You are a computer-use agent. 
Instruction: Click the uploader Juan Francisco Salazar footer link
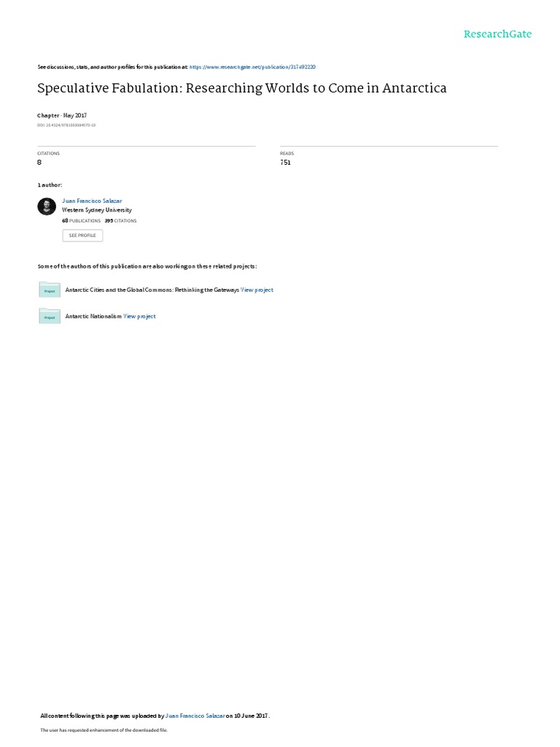point(195,716)
